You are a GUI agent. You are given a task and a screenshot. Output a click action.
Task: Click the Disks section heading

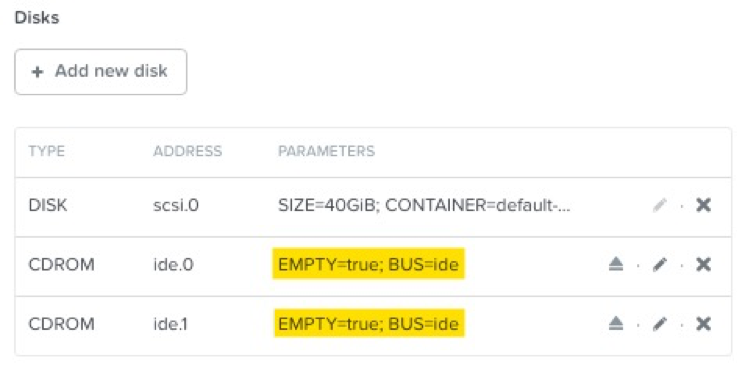point(37,18)
